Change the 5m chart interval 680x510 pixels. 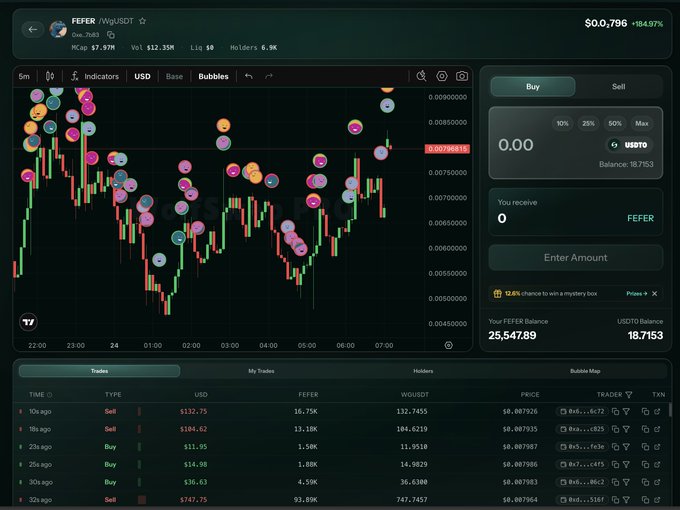coord(24,76)
